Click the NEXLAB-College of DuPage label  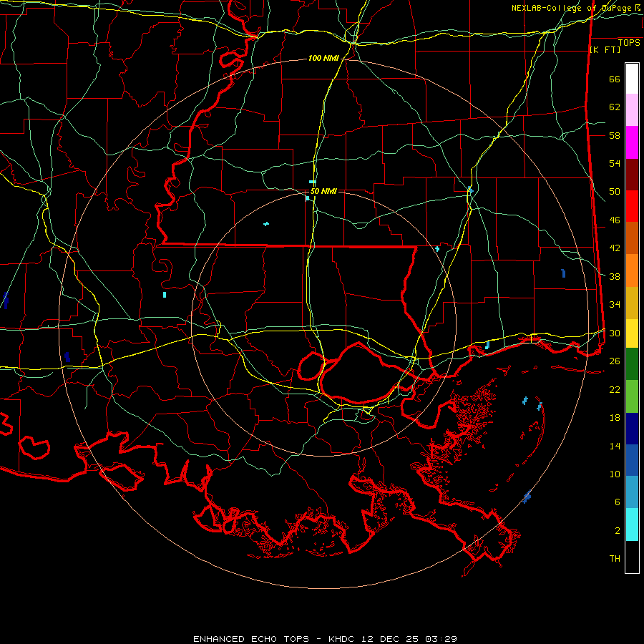tap(571, 8)
